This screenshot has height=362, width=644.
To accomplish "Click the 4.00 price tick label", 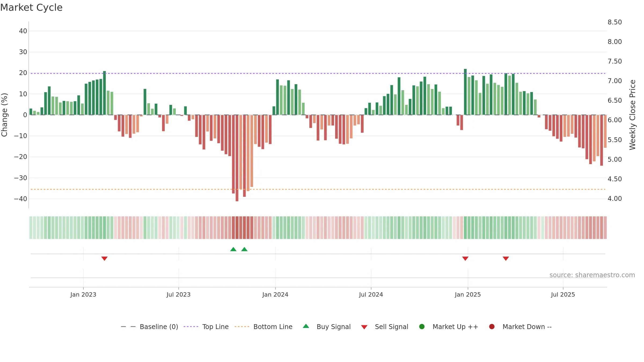I will tap(615, 198).
